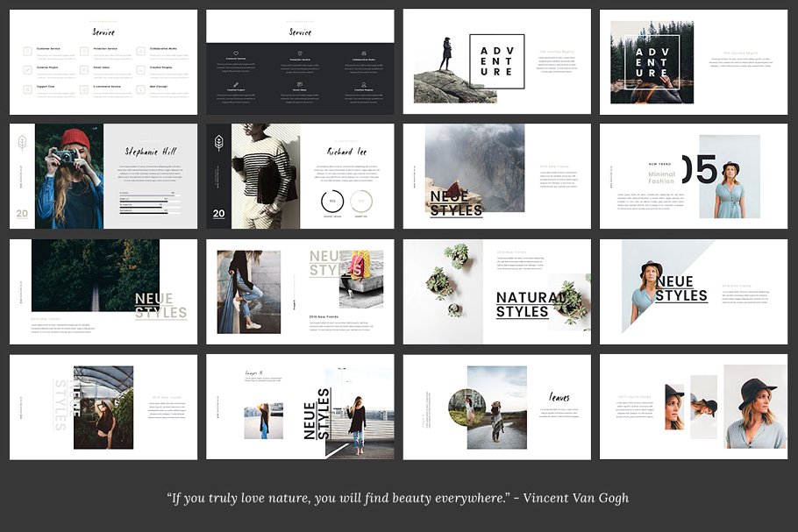The width and height of the screenshot is (798, 532).
Task: Click the Support Core icon
Action: pos(27,89)
